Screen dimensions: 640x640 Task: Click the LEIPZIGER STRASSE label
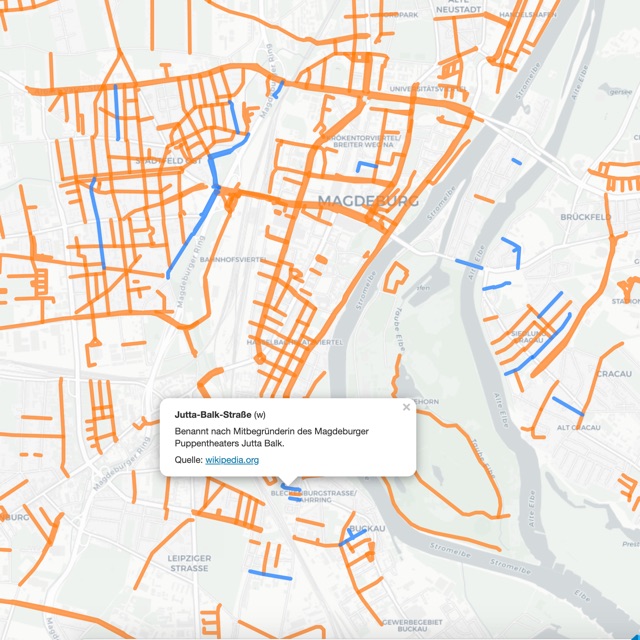(189, 563)
